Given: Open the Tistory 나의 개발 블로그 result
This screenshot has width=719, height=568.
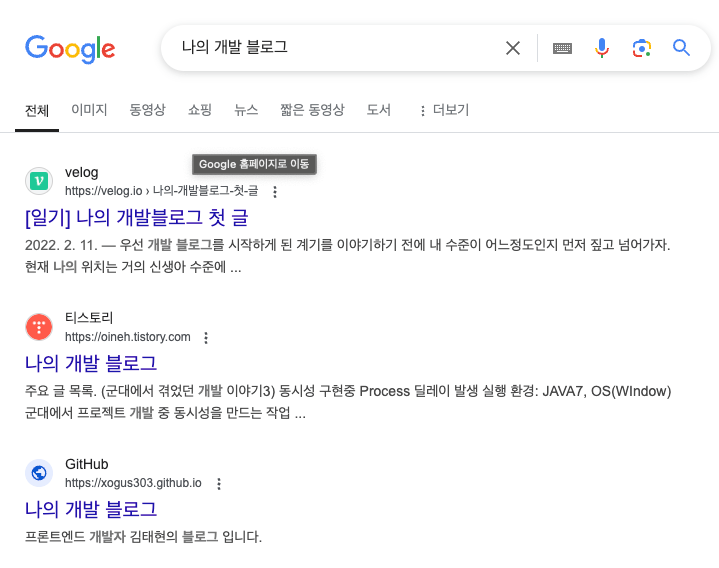Looking at the screenshot, I should [91, 363].
